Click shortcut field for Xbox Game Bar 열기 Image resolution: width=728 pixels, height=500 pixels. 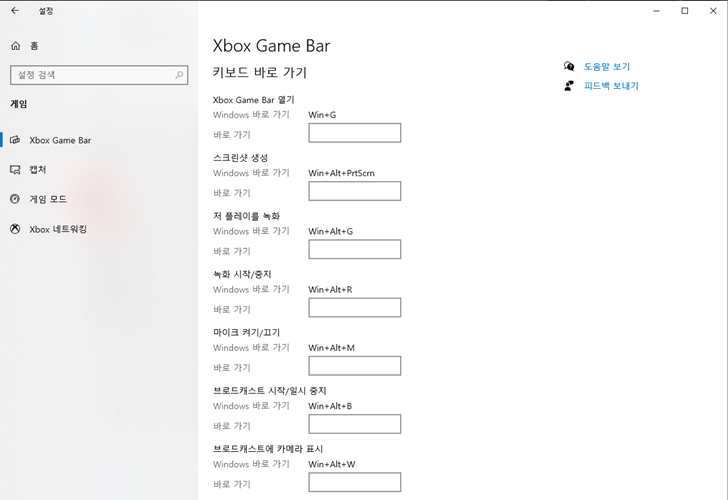pos(355,133)
